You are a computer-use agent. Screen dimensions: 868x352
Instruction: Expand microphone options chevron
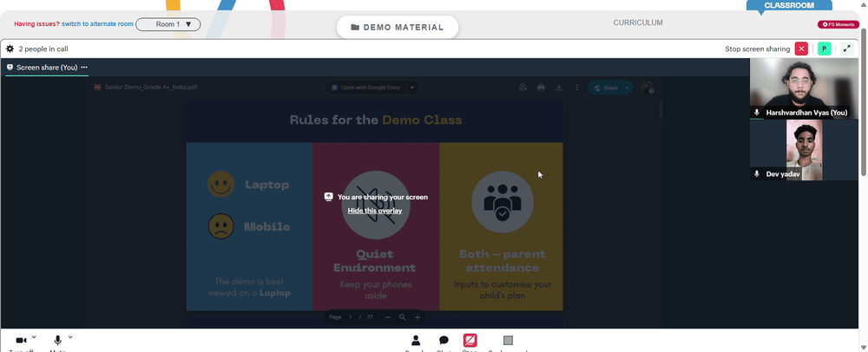pos(70,337)
